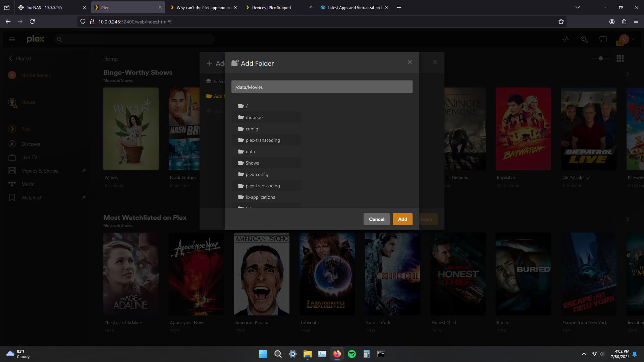The width and height of the screenshot is (644, 362).
Task: Click the Add button in Add Folder
Action: point(402,219)
